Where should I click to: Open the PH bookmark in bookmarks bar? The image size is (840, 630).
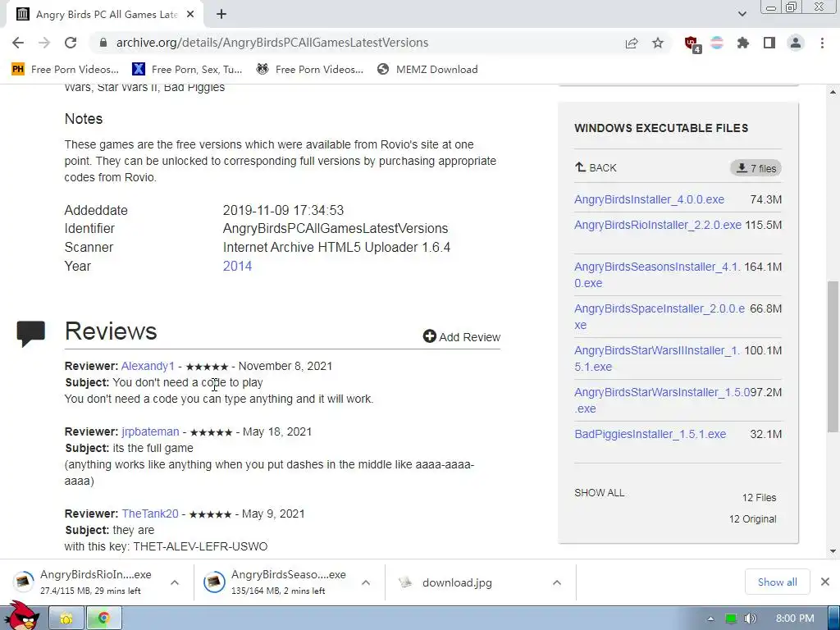pyautogui.click(x=65, y=69)
